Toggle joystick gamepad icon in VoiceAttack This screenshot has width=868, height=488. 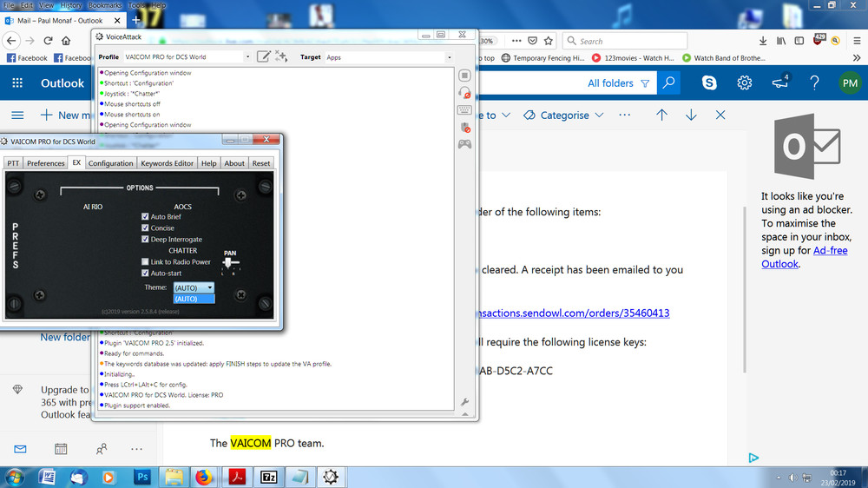(464, 144)
